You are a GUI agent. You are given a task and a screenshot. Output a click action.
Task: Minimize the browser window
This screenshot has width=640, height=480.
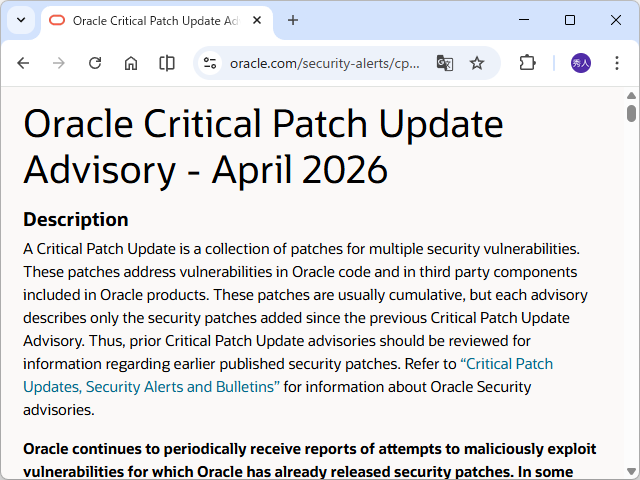click(524, 20)
